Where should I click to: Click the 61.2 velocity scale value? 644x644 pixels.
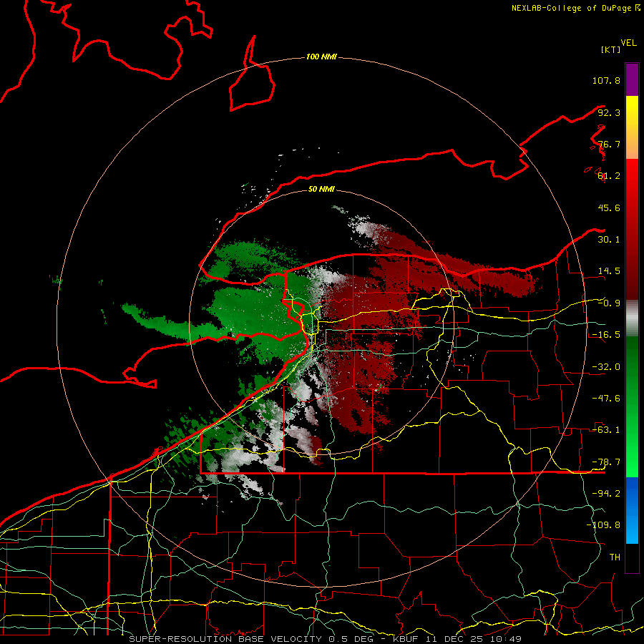tap(609, 176)
